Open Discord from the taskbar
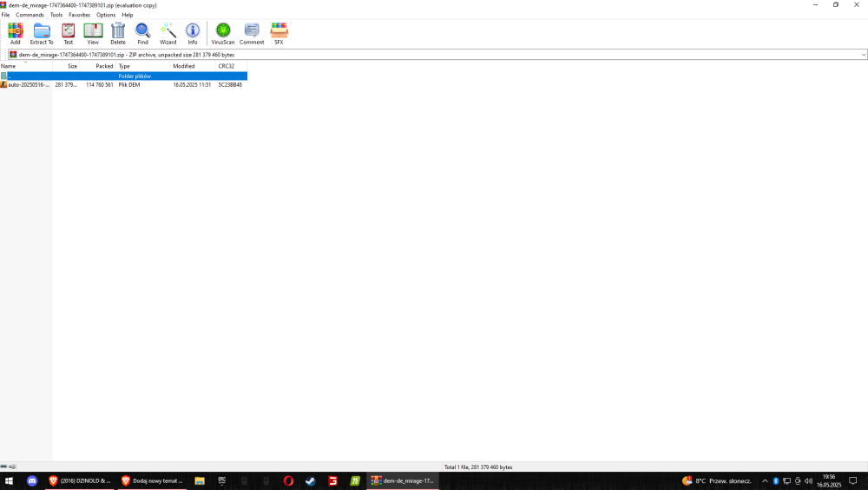868x490 pixels. coord(32,480)
